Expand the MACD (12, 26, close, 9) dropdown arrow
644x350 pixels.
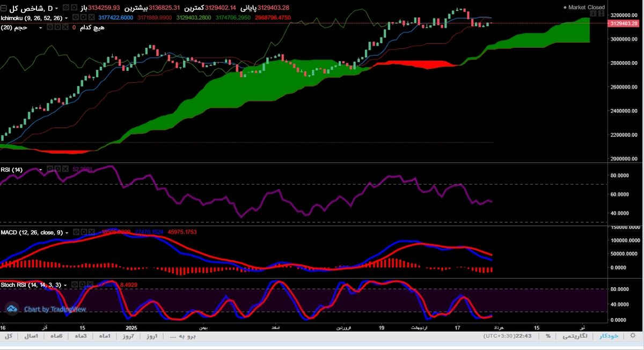(67, 232)
